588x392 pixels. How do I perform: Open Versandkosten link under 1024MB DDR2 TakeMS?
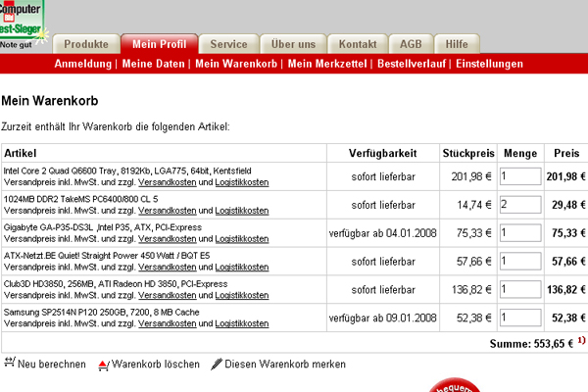pyautogui.click(x=168, y=211)
